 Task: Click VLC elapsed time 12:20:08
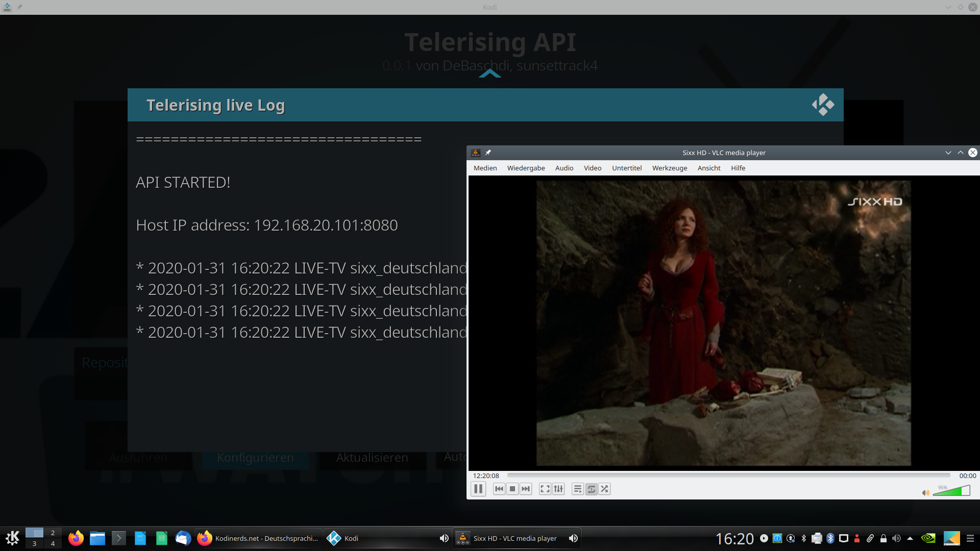tap(486, 475)
